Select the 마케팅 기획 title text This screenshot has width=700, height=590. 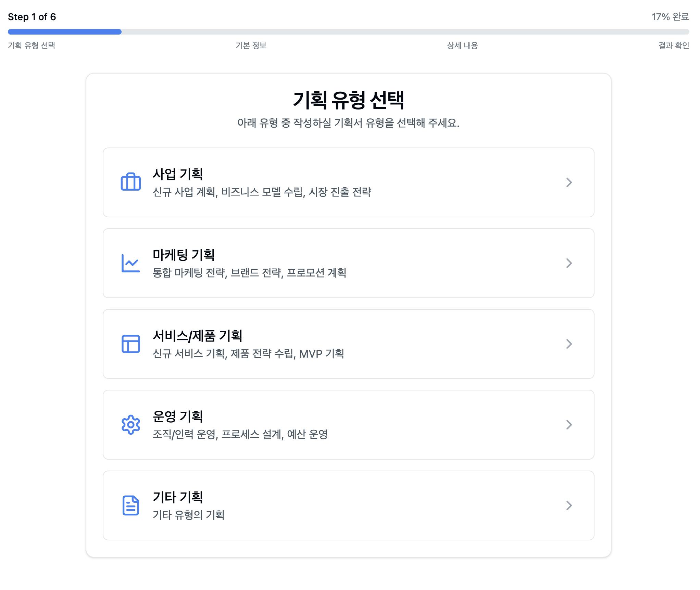(184, 255)
